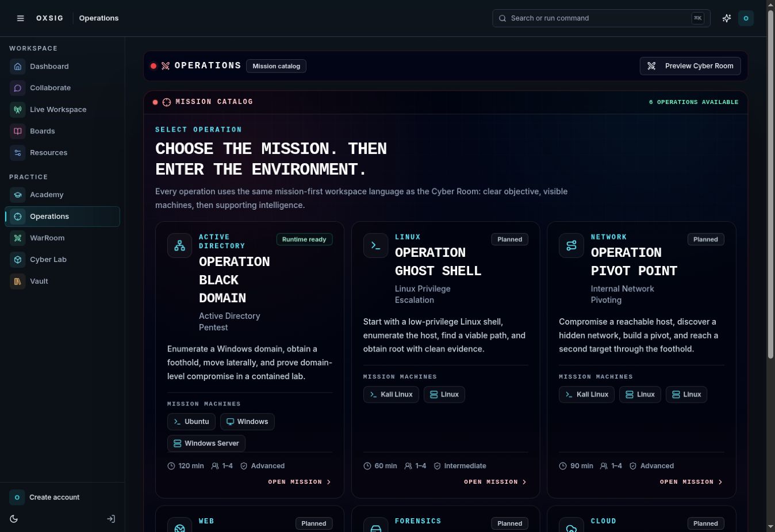Click the Boards book icon

coord(18,131)
